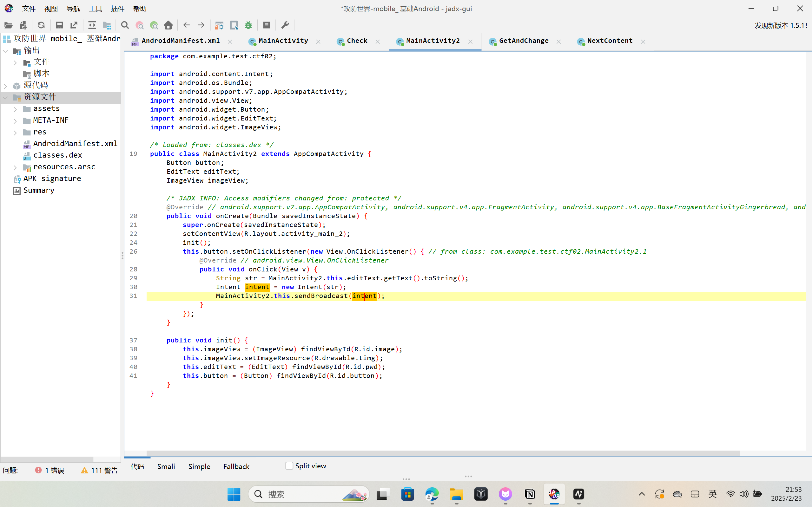The width and height of the screenshot is (812, 507).
Task: Expand the resources.arsc node
Action: tap(15, 167)
